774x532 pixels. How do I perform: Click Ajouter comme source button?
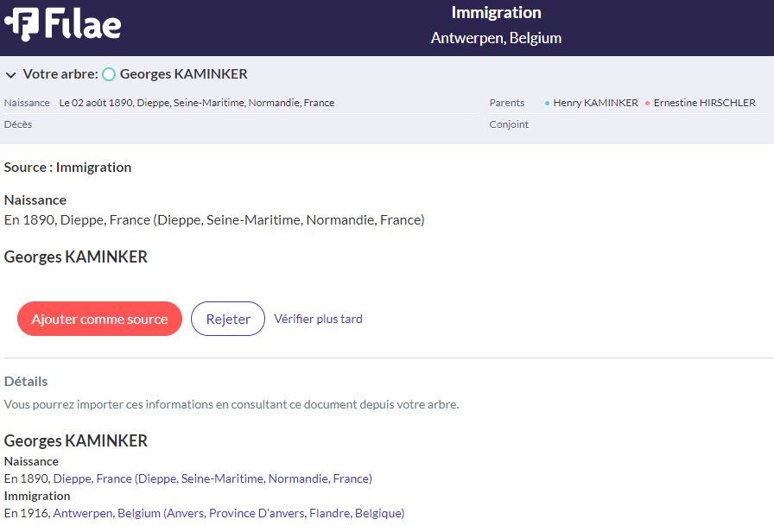[x=99, y=319]
